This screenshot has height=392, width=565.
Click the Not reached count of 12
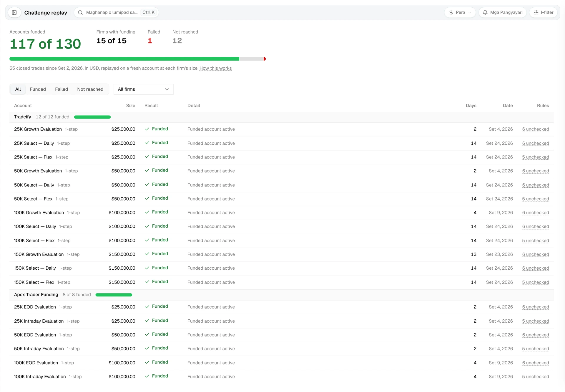click(x=177, y=41)
